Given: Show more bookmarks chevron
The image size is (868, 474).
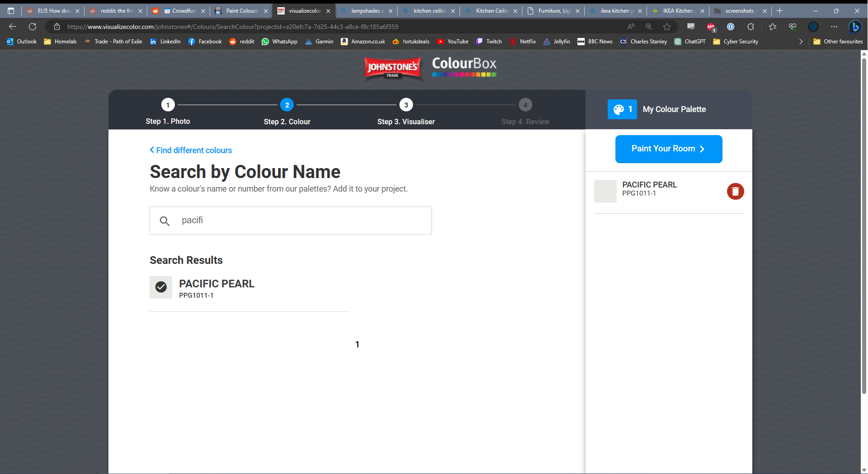Looking at the screenshot, I should (801, 42).
